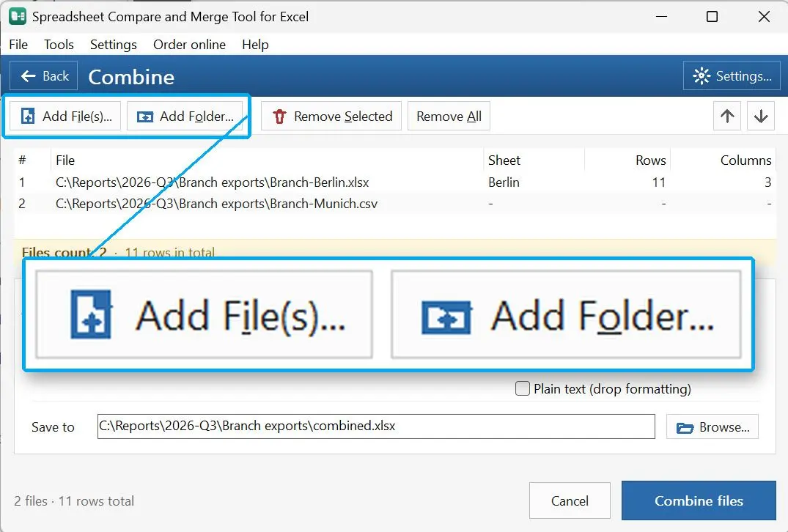Screen dimensions: 788x532
Task: Minimize the Spreadsheet Compare window
Action: pos(661,17)
